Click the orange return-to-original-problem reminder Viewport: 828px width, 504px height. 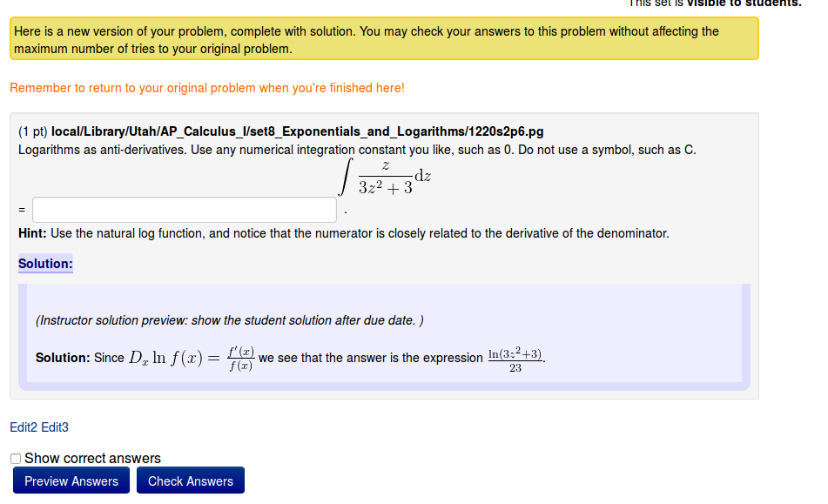(x=207, y=88)
